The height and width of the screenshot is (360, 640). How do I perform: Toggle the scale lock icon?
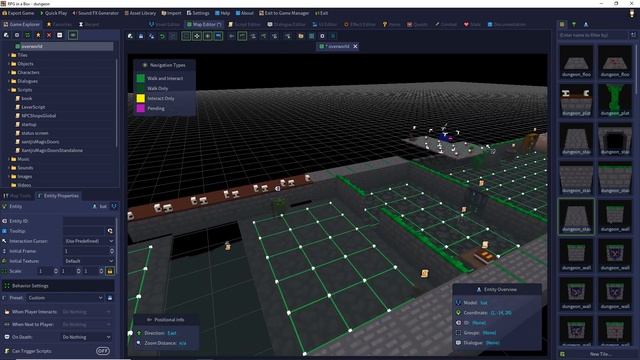tap(110, 271)
